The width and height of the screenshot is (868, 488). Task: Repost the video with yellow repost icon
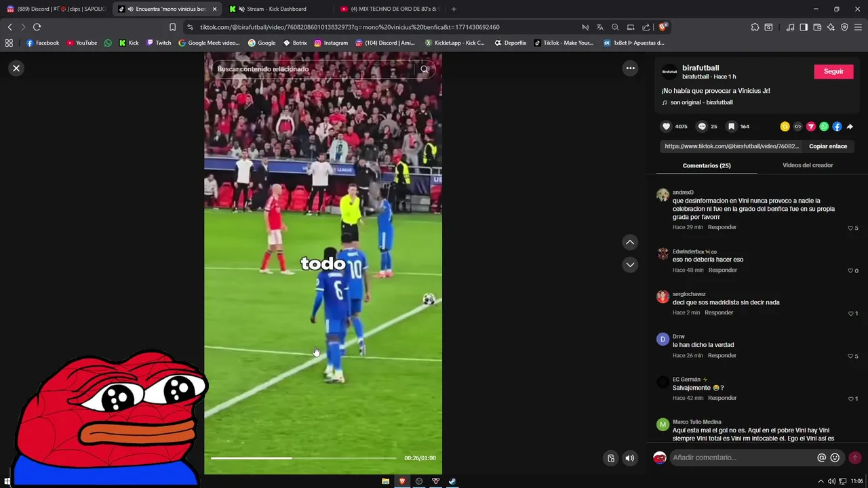click(x=785, y=127)
